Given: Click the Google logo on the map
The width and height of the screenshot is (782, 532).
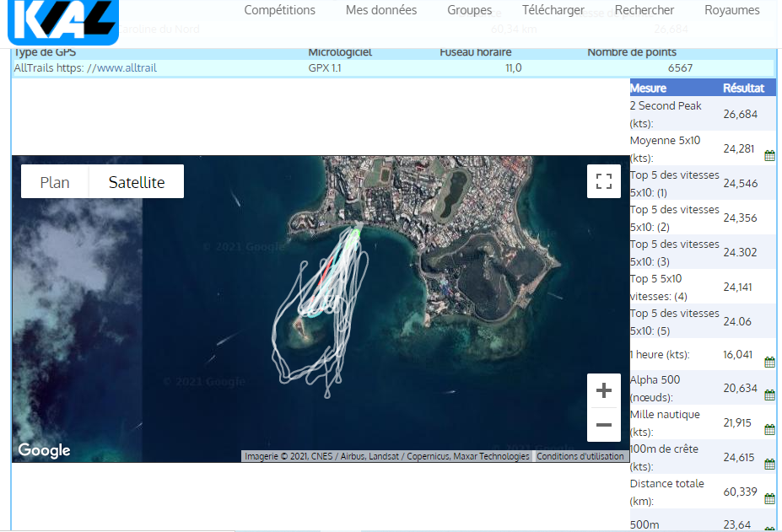Looking at the screenshot, I should tap(44, 449).
